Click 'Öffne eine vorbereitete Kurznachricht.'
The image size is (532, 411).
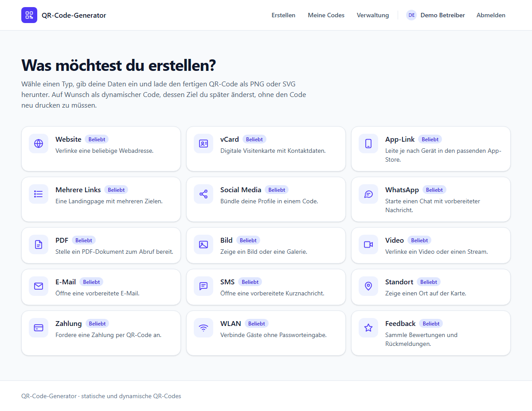273,293
